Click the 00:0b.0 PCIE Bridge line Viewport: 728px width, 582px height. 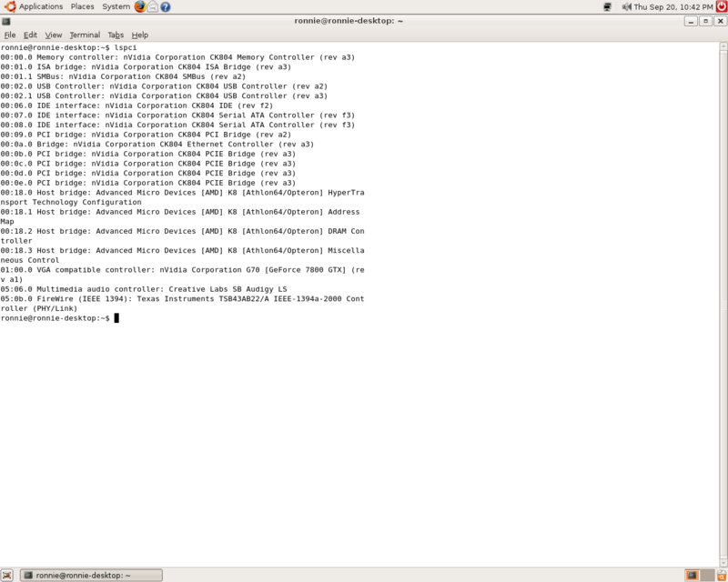tap(148, 154)
